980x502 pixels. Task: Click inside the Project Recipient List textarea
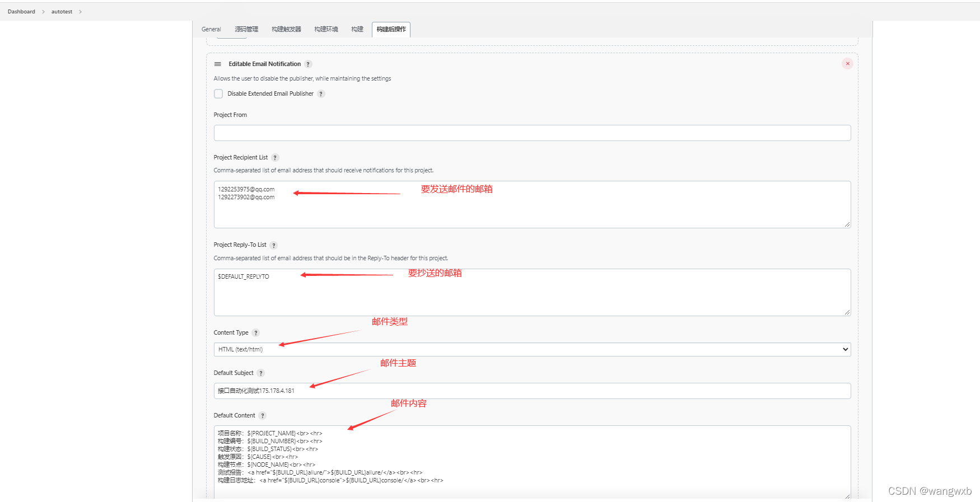[x=532, y=204]
